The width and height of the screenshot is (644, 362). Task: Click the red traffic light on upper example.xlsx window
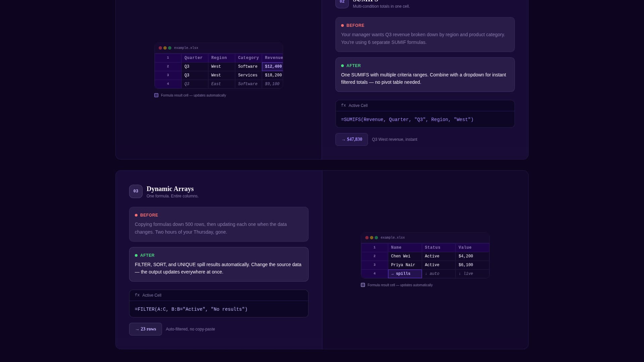pos(160,48)
